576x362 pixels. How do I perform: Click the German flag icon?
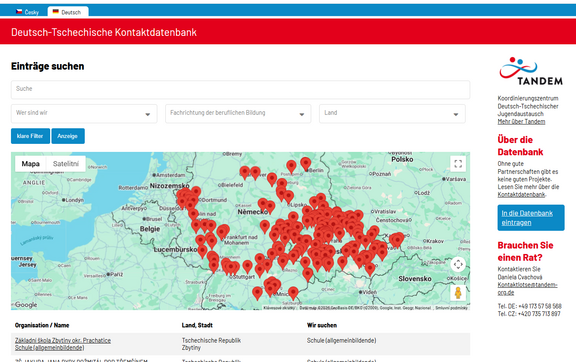[56, 12]
